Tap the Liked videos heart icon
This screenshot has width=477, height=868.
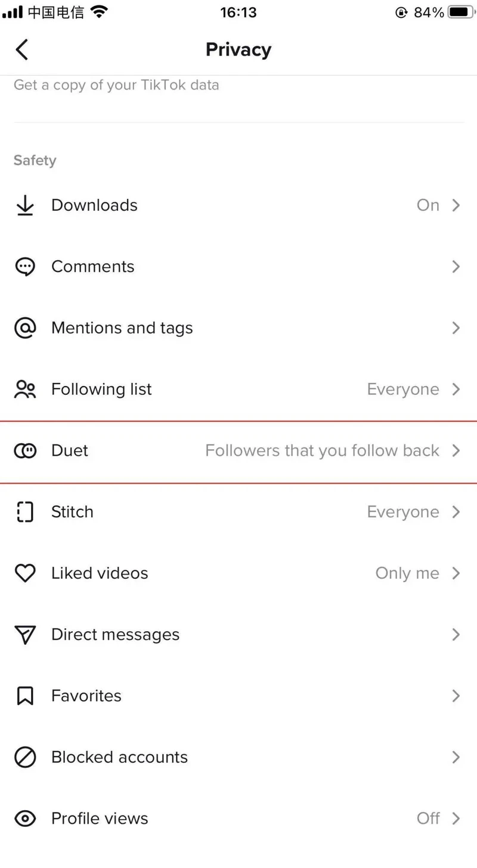point(25,573)
